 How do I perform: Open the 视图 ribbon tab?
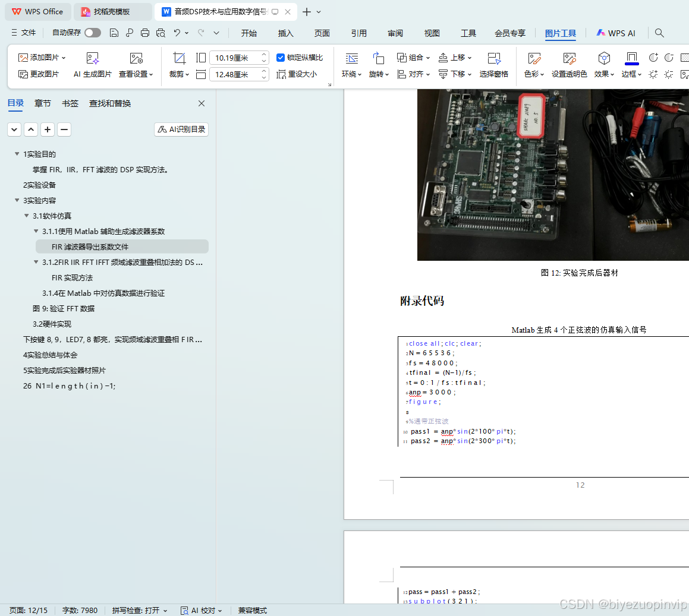[x=432, y=33]
